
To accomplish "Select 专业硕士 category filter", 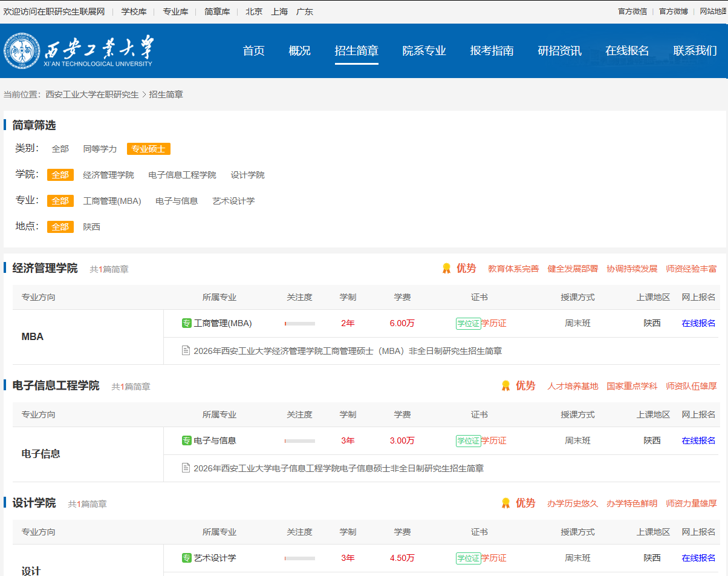I will 149,149.
